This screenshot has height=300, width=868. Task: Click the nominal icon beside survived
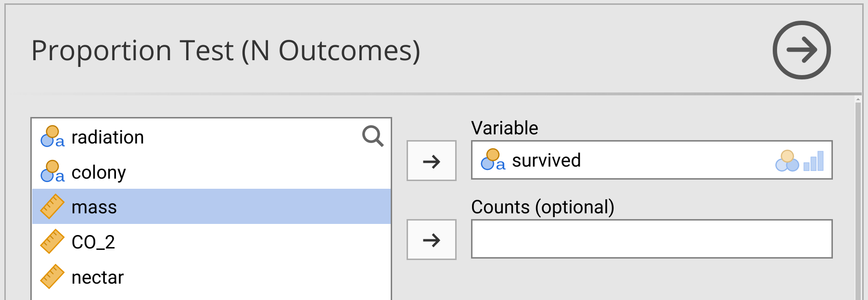[493, 160]
